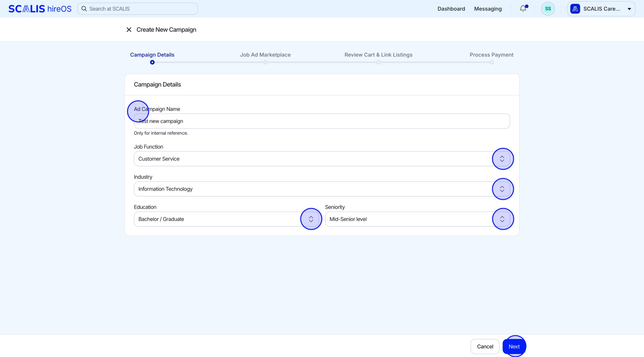The image size is (644, 357).
Task: Click the Cancel button
Action: pyautogui.click(x=485, y=346)
